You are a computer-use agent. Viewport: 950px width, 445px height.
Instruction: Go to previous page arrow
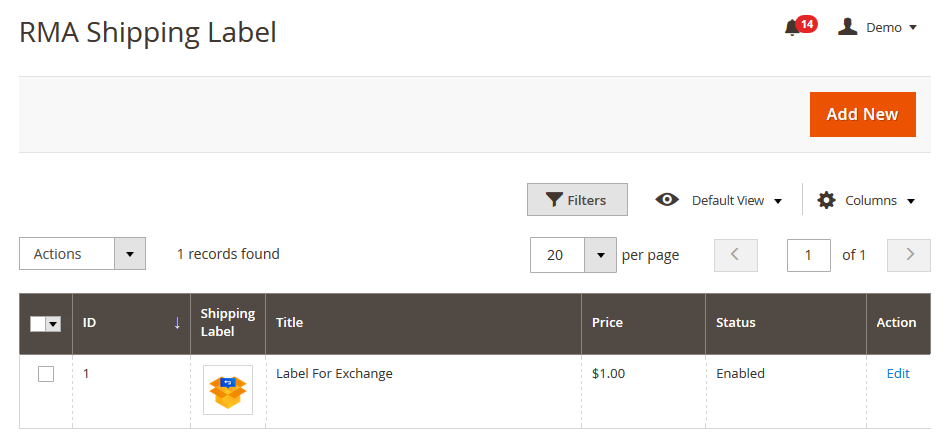pyautogui.click(x=736, y=255)
